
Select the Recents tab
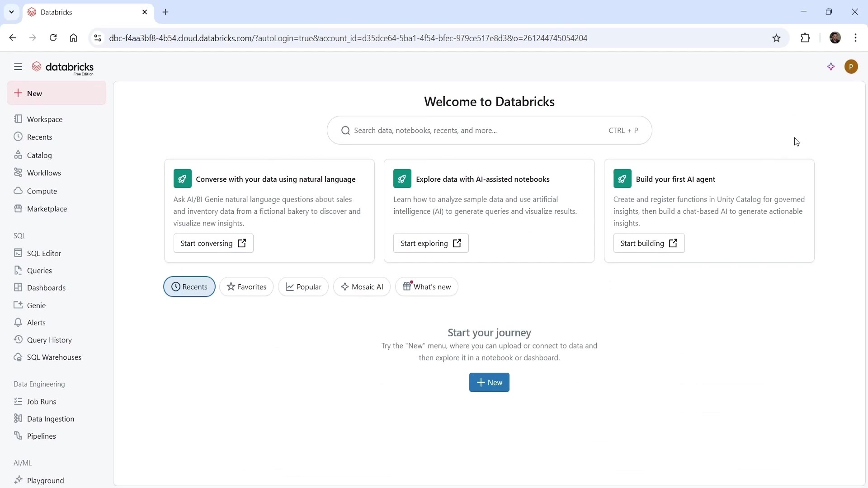(189, 287)
